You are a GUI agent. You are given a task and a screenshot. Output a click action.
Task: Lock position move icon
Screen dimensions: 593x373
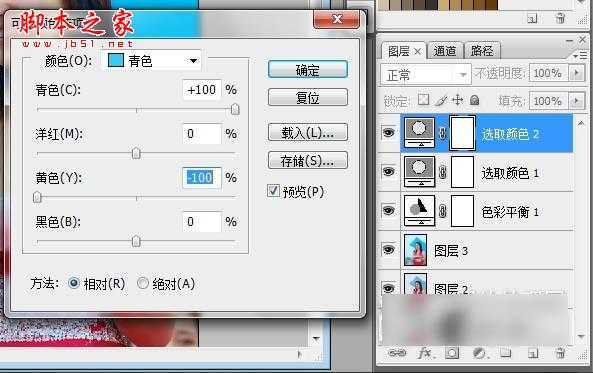[x=457, y=100]
